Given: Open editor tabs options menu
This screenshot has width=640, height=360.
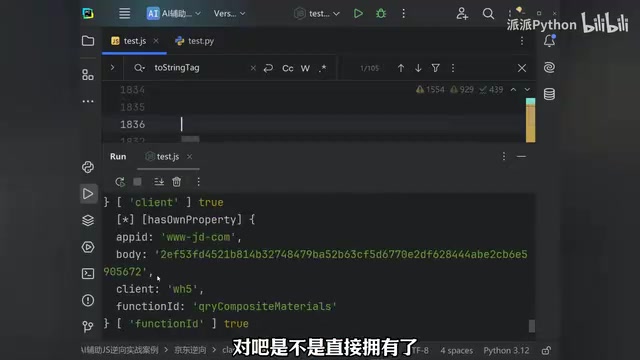Looking at the screenshot, I should [522, 41].
